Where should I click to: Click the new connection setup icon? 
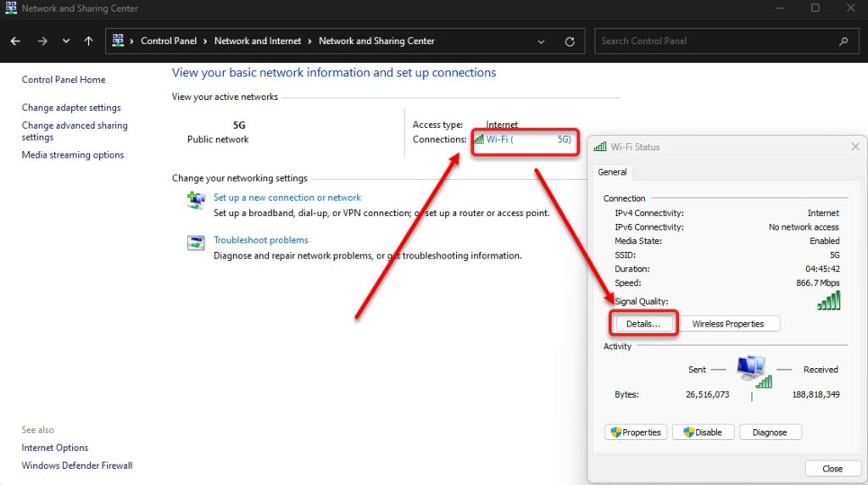[x=196, y=200]
